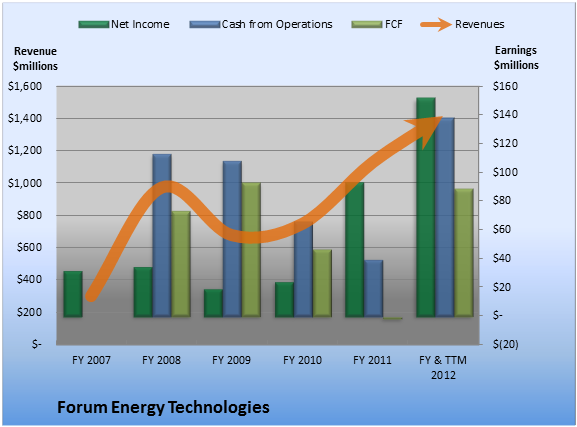The width and height of the screenshot is (577, 427).
Task: Click the '$140' right axis value
Action: 505,114
